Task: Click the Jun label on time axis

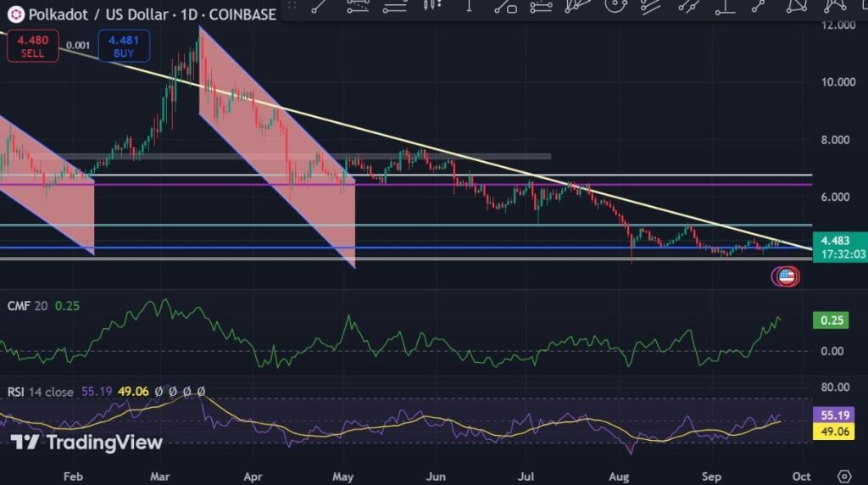Action: tap(436, 477)
